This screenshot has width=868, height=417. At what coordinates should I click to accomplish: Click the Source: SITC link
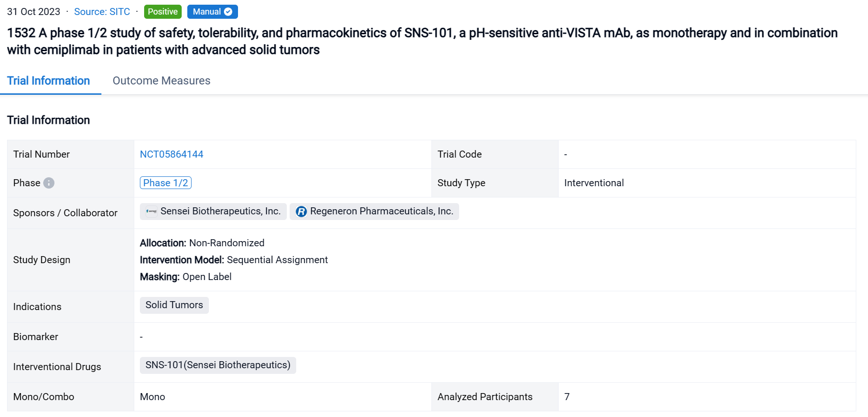(x=102, y=12)
